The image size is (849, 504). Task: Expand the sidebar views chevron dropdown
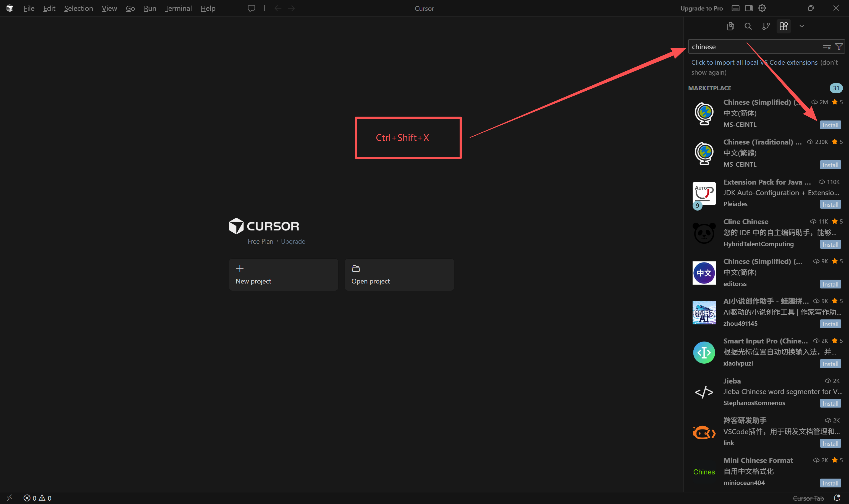pos(801,26)
